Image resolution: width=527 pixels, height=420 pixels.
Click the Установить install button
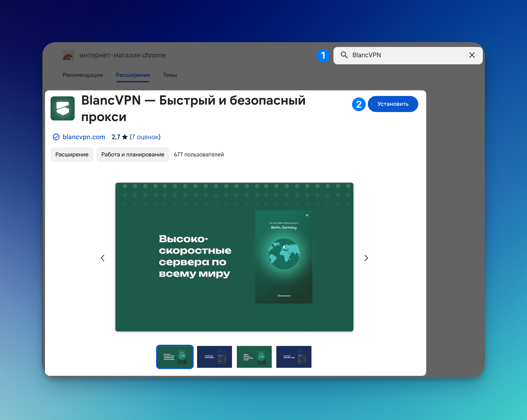point(393,104)
